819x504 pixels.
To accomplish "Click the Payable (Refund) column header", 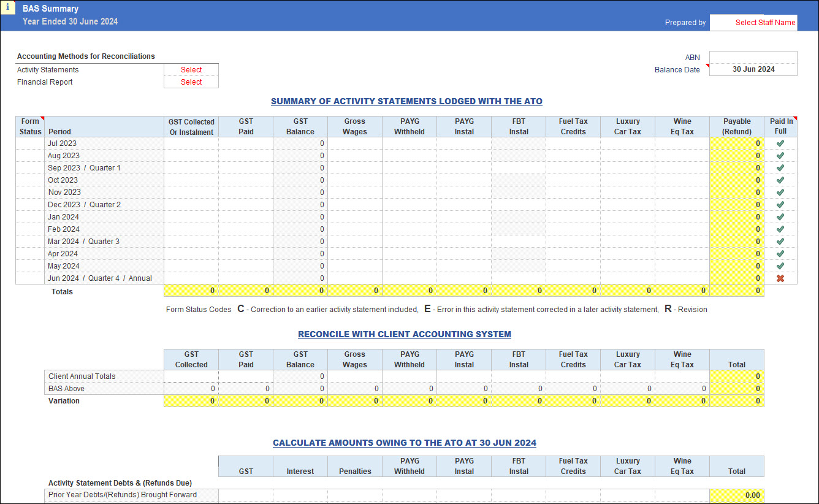I will (x=737, y=126).
